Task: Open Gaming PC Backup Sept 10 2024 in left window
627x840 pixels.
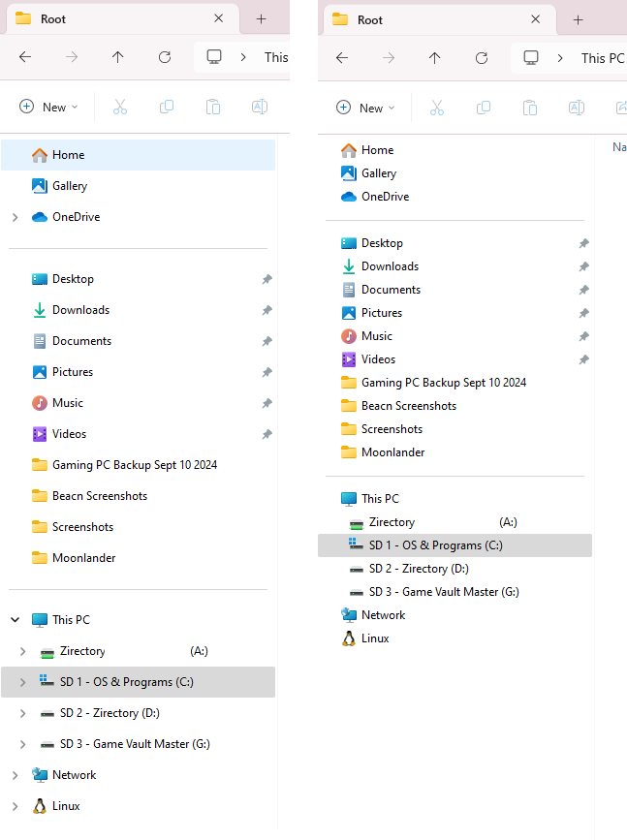Action: click(139, 465)
